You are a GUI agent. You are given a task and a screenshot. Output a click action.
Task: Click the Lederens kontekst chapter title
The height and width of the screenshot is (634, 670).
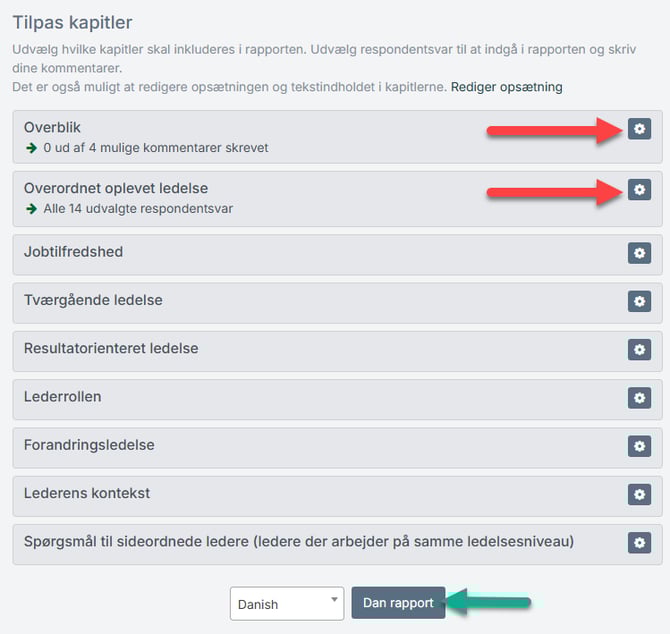tap(87, 493)
